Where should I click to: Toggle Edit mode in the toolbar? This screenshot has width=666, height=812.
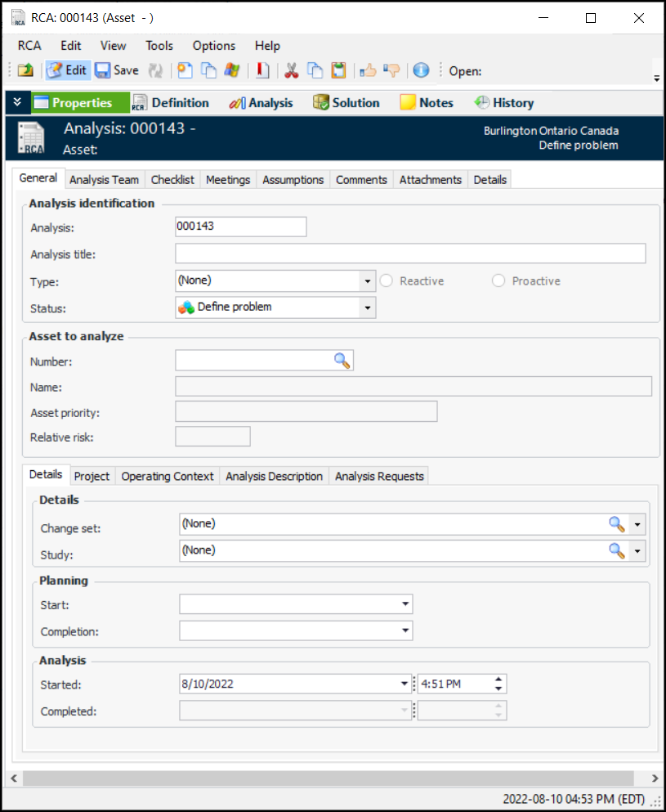[67, 70]
